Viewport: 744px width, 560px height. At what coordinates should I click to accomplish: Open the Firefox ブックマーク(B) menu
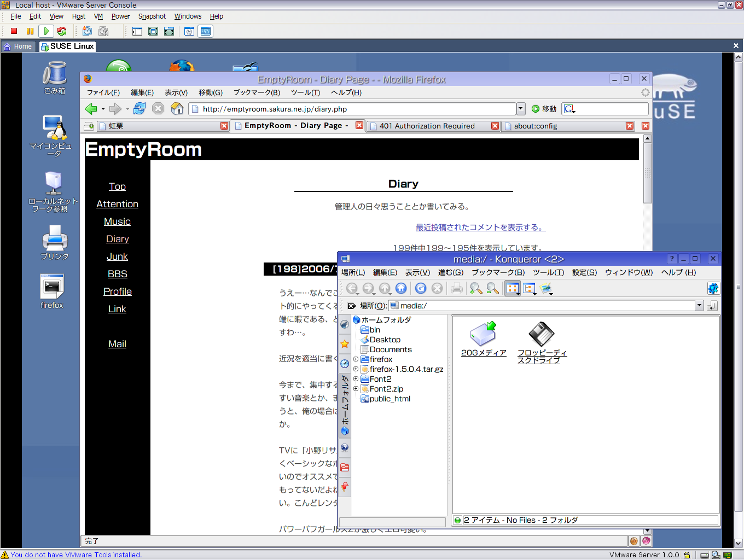[x=257, y=92]
